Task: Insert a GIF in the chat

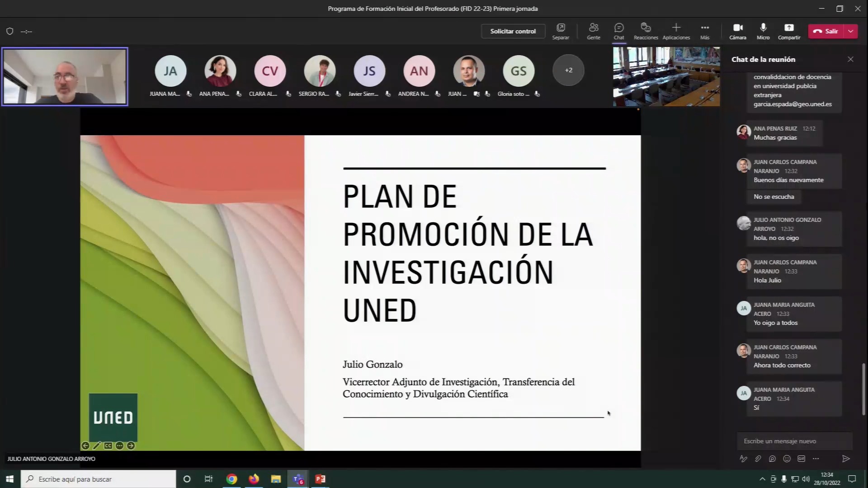Action: 801,459
